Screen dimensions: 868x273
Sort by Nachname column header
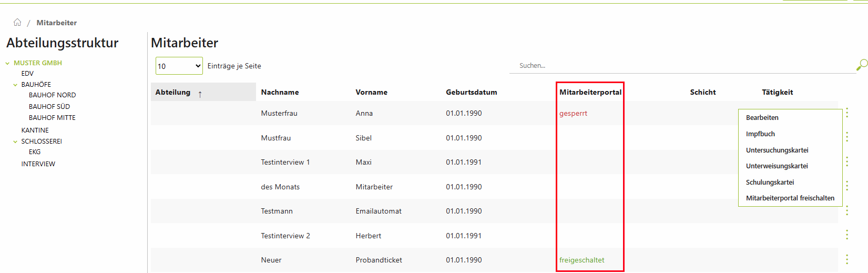280,92
